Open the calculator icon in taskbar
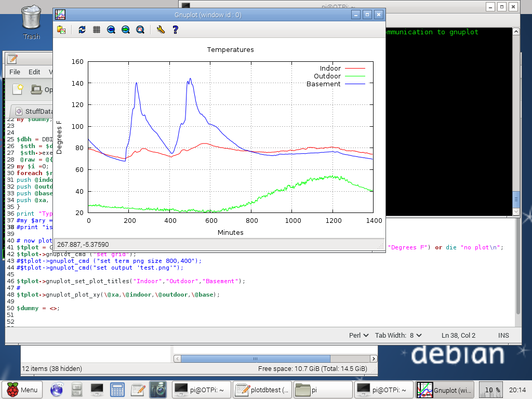This screenshot has height=399, width=532. pyautogui.click(x=117, y=390)
